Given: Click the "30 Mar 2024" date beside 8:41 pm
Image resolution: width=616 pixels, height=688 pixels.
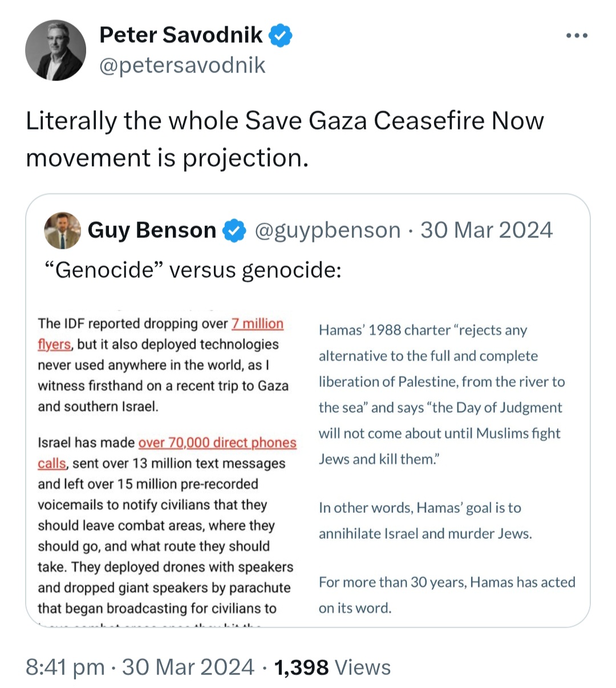Looking at the screenshot, I should (188, 667).
